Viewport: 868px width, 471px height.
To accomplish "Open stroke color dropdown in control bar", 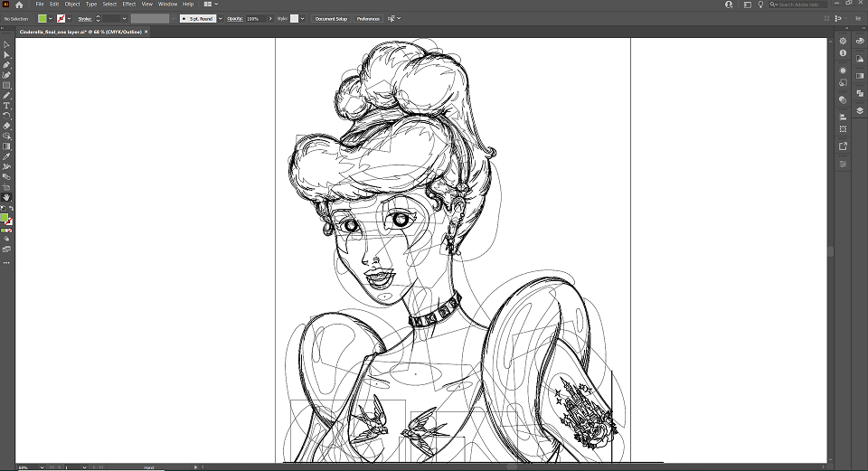I will pyautogui.click(x=70, y=18).
